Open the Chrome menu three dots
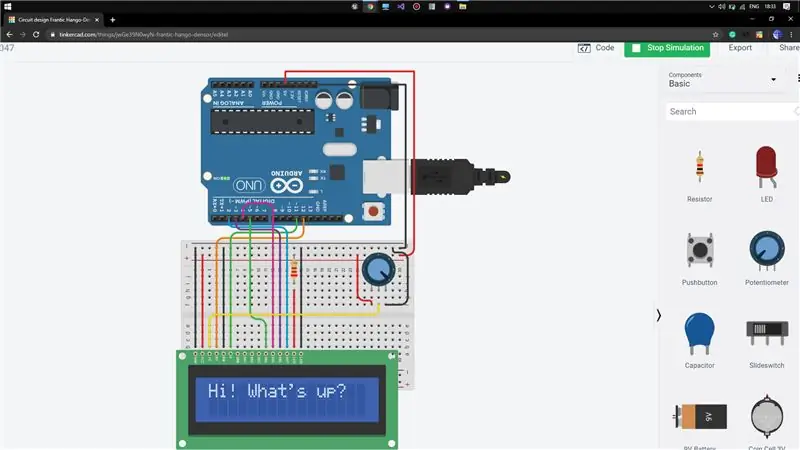 pos(791,35)
